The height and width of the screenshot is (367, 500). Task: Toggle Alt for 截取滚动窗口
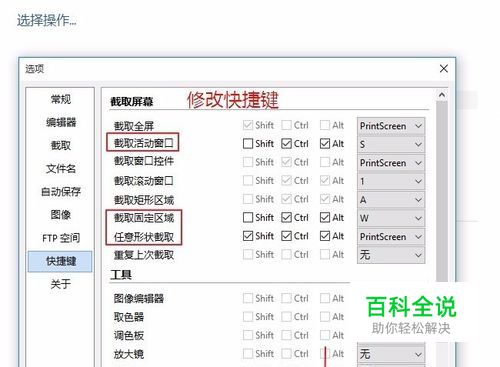pyautogui.click(x=325, y=181)
